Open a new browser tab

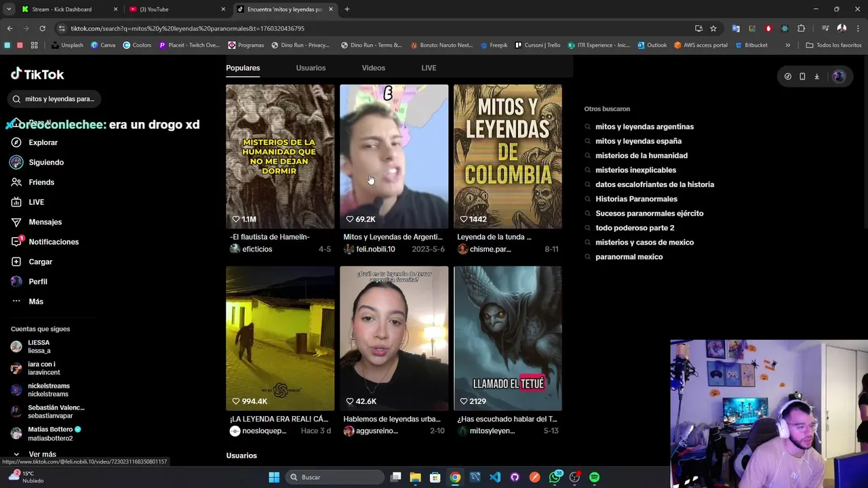(x=347, y=9)
